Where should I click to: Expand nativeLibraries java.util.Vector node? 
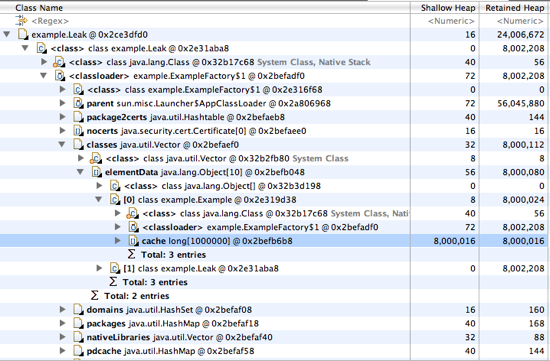point(62,337)
